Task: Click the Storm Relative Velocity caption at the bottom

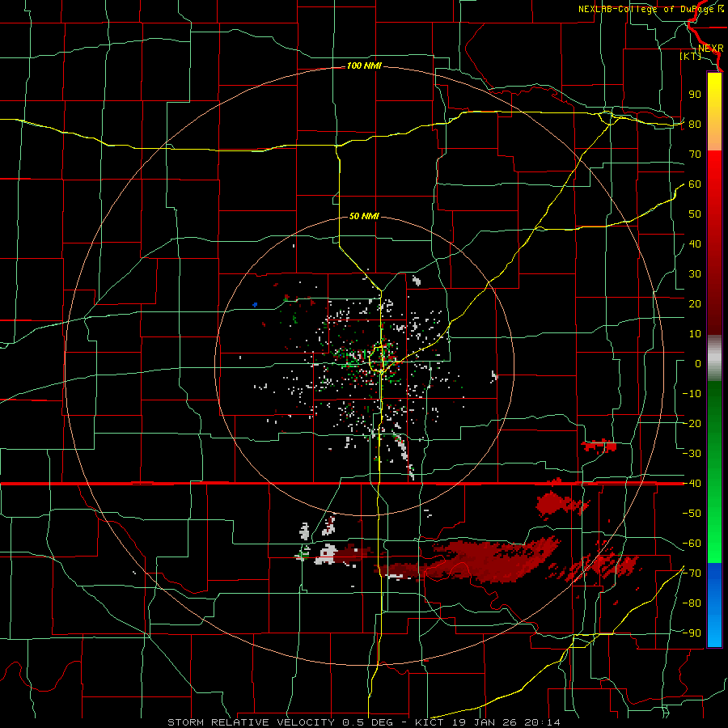Action: [x=363, y=722]
